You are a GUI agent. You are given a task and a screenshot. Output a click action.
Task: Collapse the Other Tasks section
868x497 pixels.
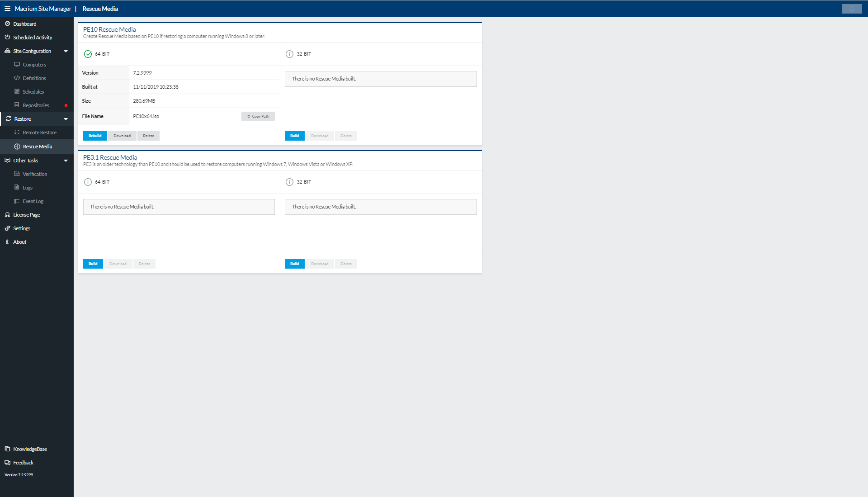[66, 160]
